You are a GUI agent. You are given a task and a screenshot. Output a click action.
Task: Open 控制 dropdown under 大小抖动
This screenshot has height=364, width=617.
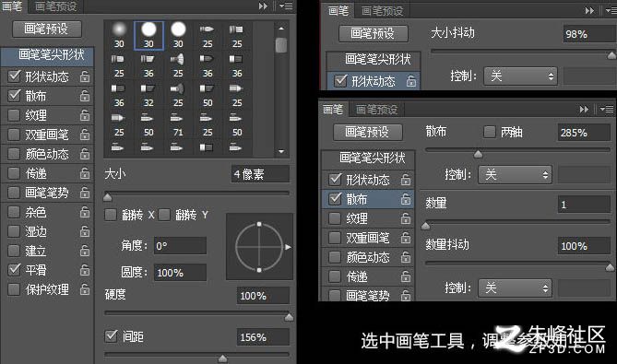pos(520,76)
